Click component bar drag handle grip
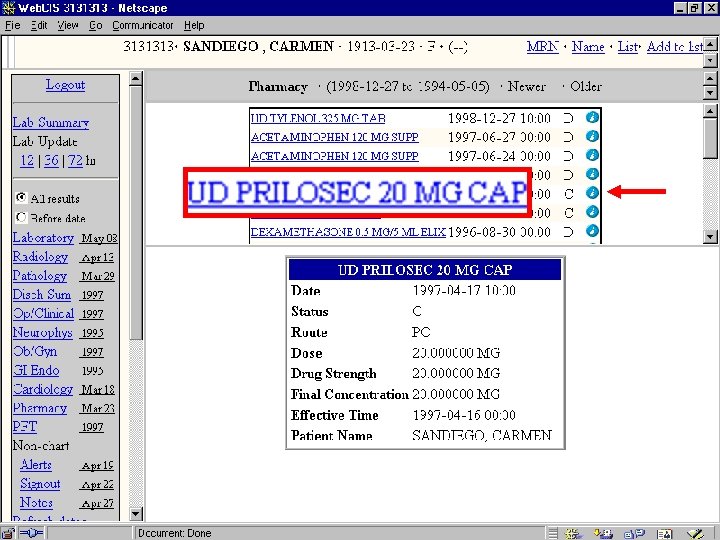This screenshot has width=720, height=540. [x=553, y=534]
